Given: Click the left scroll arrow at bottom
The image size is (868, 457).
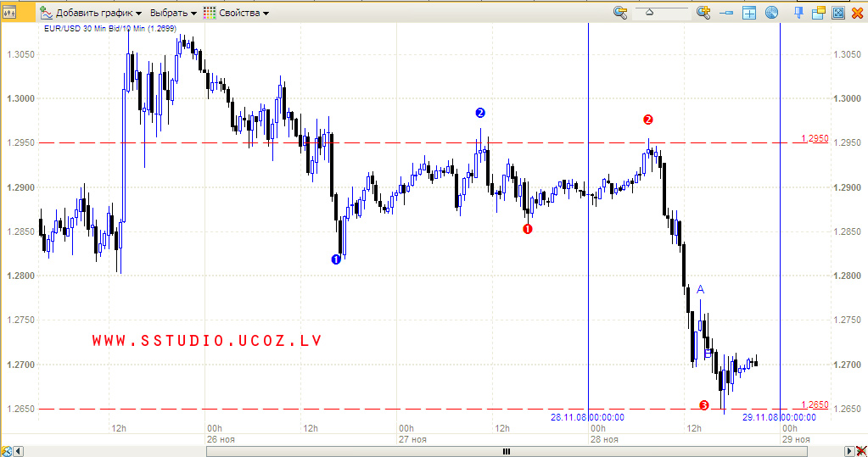Looking at the screenshot, I should point(19,451).
